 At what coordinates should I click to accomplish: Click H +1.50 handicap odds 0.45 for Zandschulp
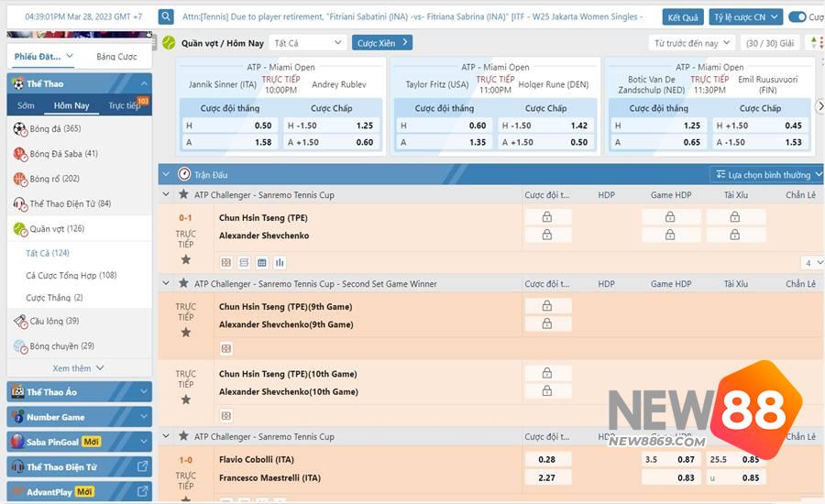[x=759, y=126]
